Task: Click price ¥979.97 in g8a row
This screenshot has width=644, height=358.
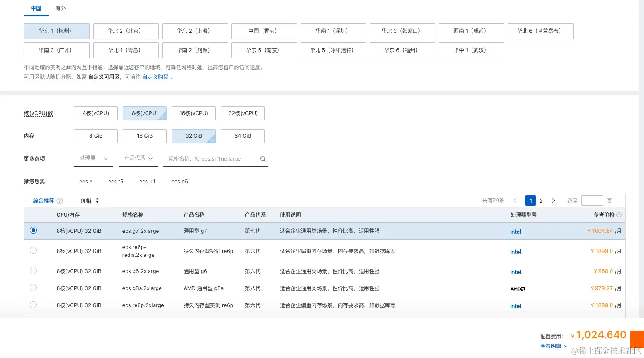Action: (602, 288)
